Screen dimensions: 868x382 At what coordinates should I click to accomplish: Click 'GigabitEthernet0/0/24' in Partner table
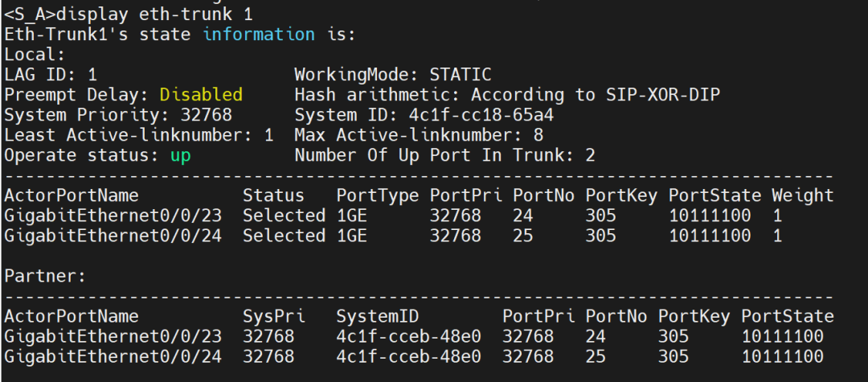click(x=113, y=357)
